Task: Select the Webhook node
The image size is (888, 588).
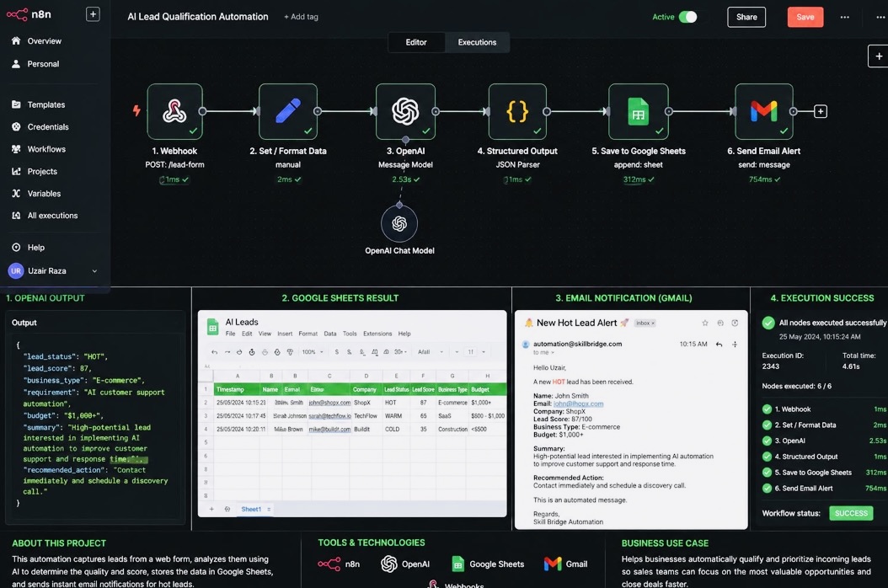Action: click(x=174, y=111)
